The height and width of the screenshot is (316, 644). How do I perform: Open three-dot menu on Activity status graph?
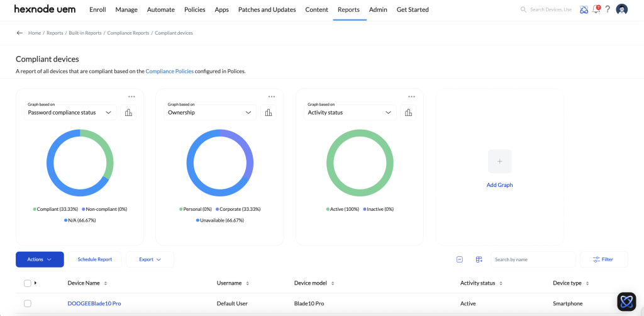[x=411, y=96]
